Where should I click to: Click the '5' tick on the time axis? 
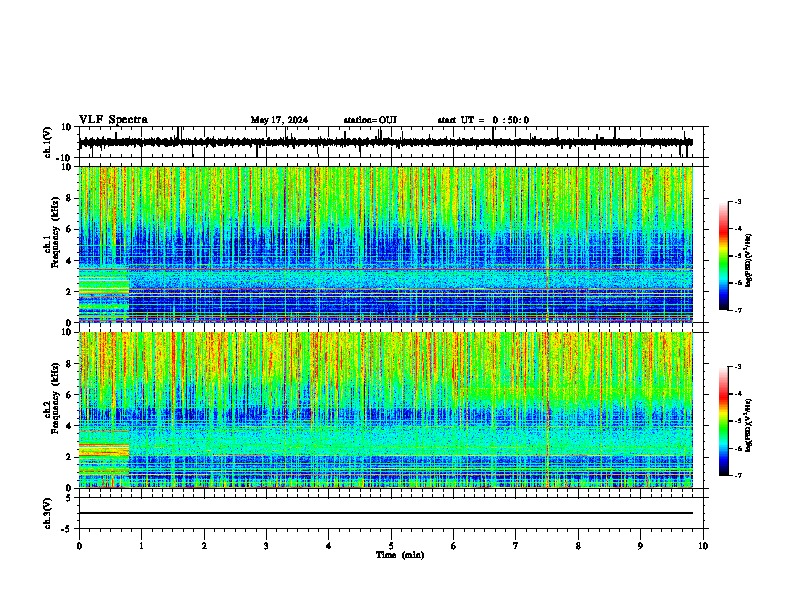coord(391,546)
